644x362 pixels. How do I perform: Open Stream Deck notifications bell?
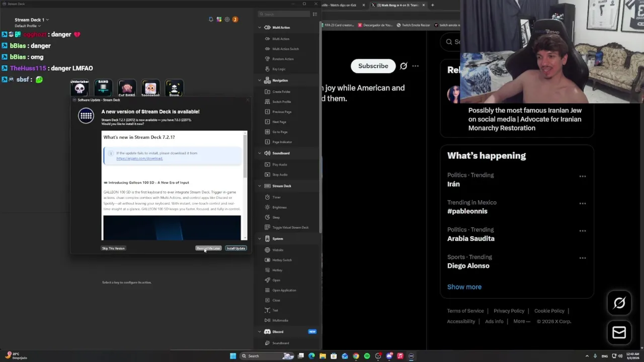211,20
